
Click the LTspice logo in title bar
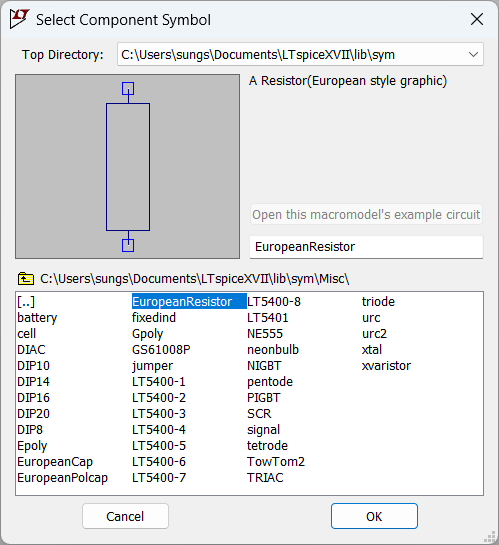click(19, 19)
